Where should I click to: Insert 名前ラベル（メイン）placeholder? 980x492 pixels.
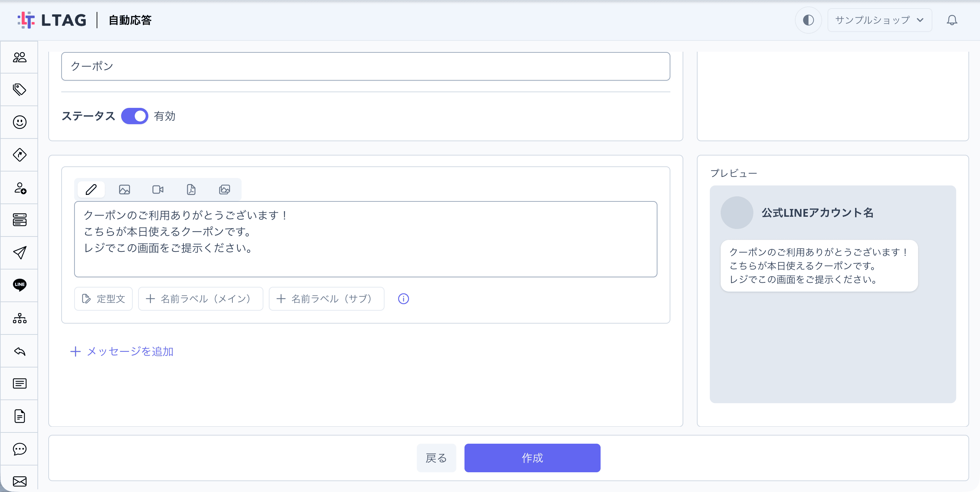click(200, 299)
